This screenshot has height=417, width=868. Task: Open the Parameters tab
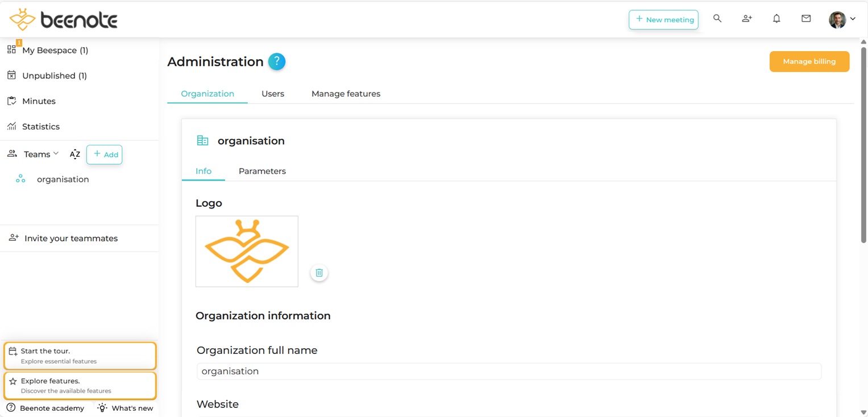coord(262,171)
